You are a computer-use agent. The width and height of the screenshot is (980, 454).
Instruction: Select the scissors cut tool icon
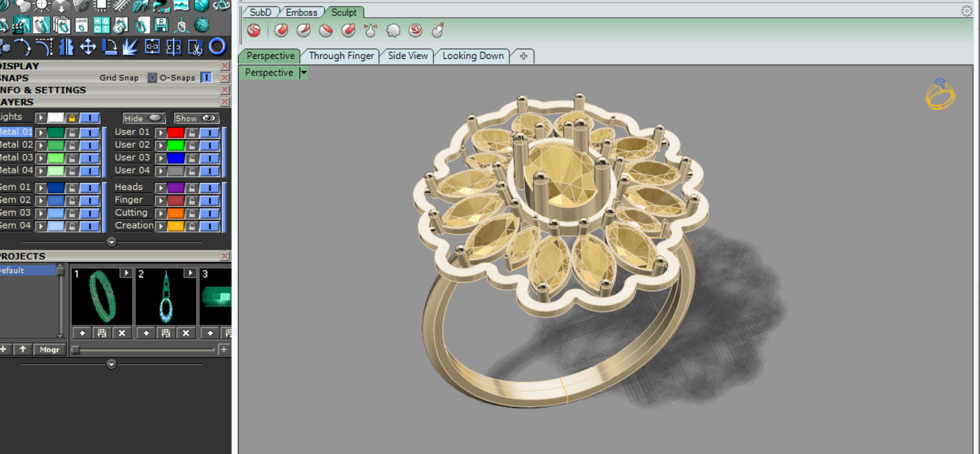pyautogui.click(x=196, y=47)
